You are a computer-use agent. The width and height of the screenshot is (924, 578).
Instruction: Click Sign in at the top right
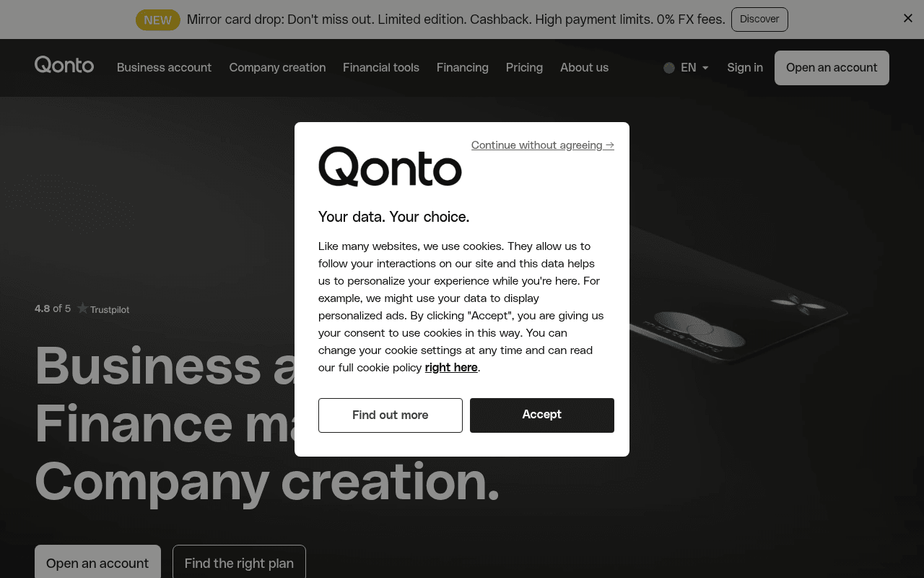click(744, 67)
